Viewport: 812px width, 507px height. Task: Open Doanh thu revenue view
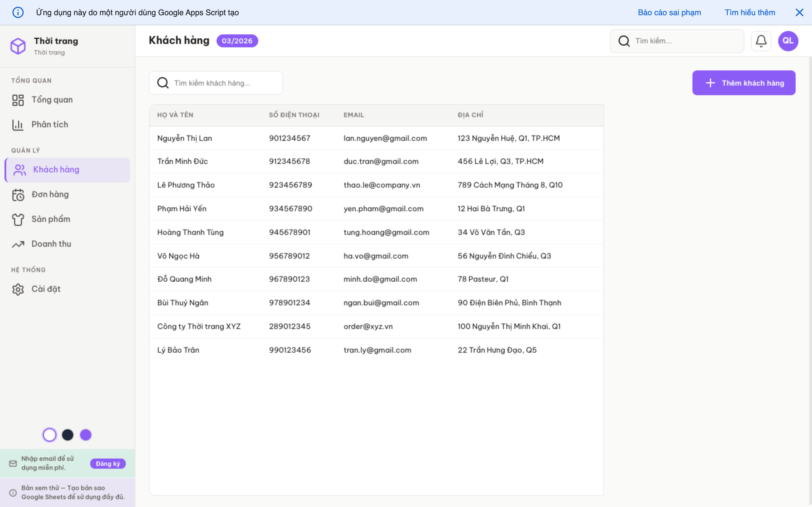pyautogui.click(x=51, y=244)
